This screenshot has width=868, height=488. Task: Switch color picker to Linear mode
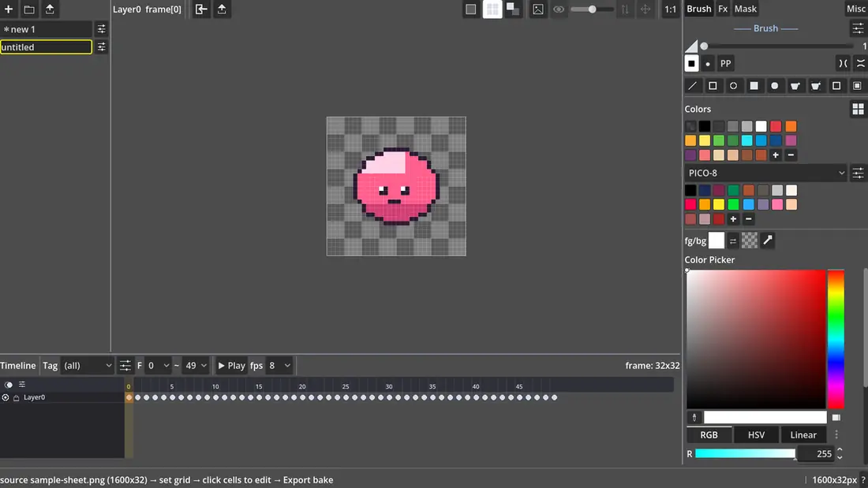(803, 435)
